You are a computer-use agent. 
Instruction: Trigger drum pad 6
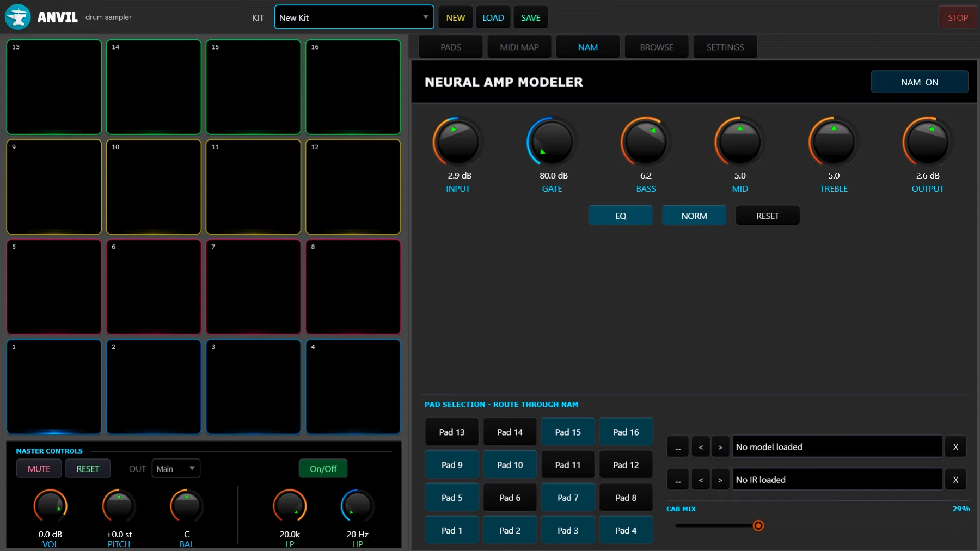coord(154,287)
